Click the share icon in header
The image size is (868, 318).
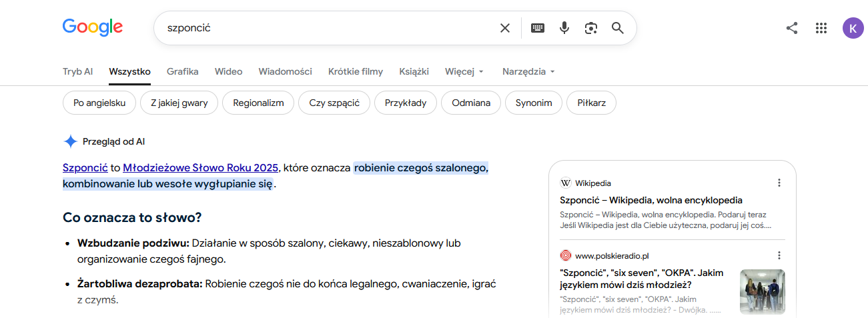click(792, 28)
